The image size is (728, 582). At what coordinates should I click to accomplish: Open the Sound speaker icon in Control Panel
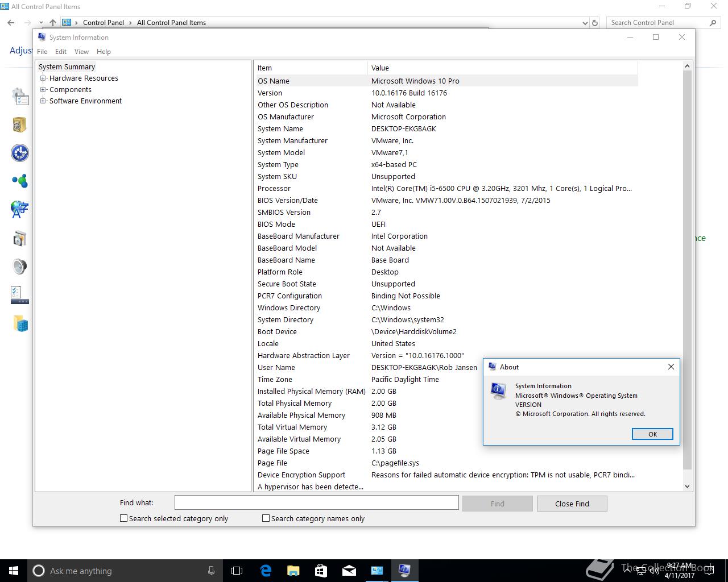[20, 267]
